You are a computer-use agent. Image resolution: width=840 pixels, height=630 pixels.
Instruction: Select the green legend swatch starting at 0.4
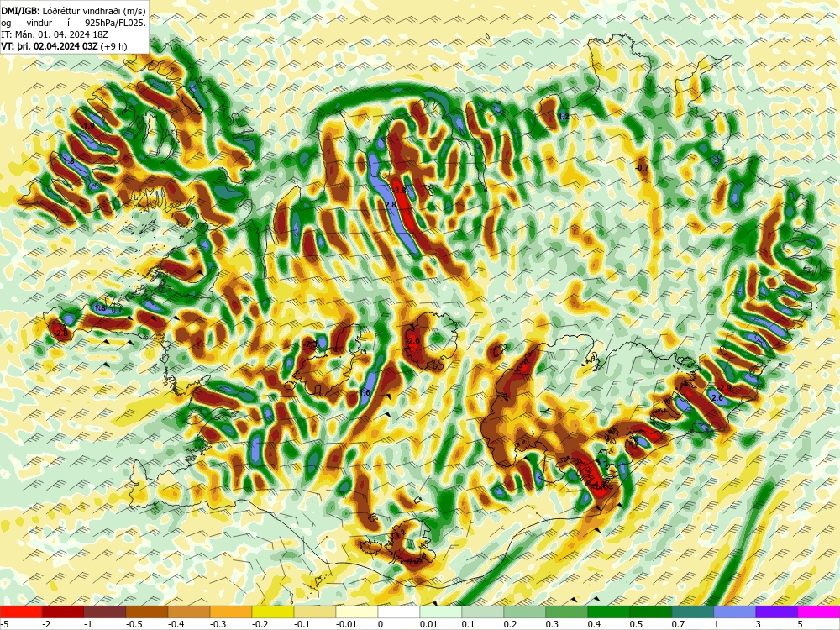point(609,612)
